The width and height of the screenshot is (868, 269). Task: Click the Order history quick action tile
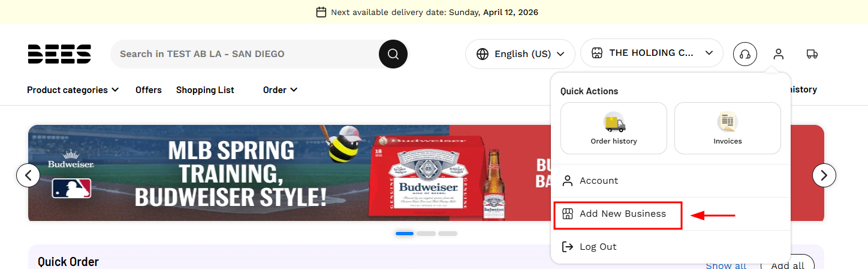point(614,128)
